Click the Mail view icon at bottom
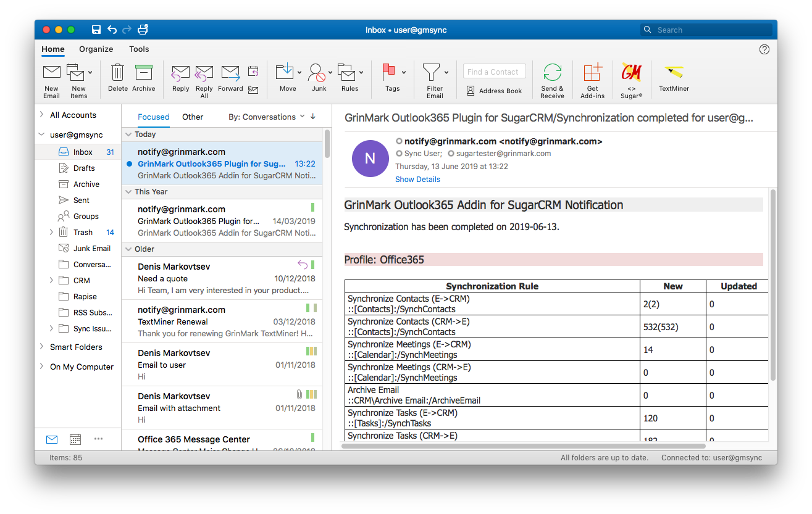812x514 pixels. click(x=52, y=439)
